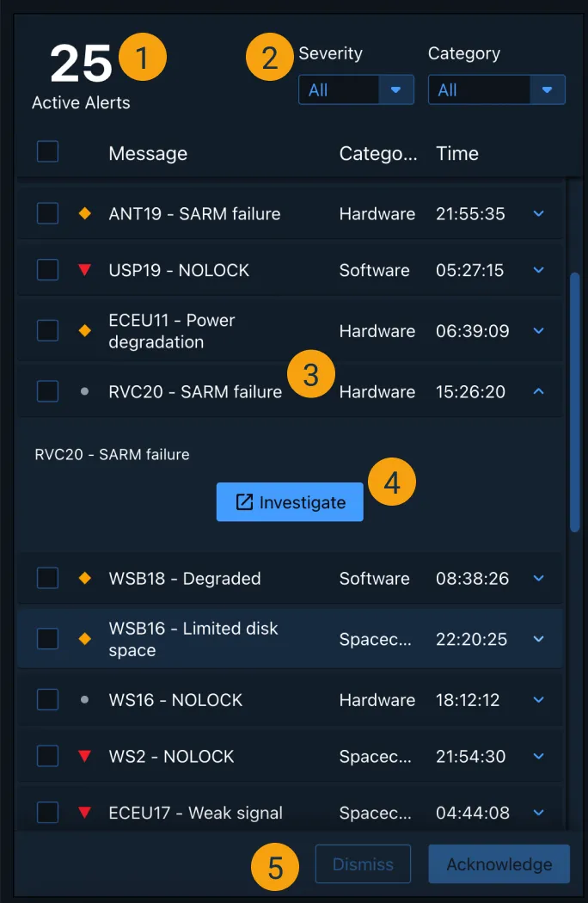
Task: Click the 06:39:09 time of ECEU11
Action: (473, 330)
